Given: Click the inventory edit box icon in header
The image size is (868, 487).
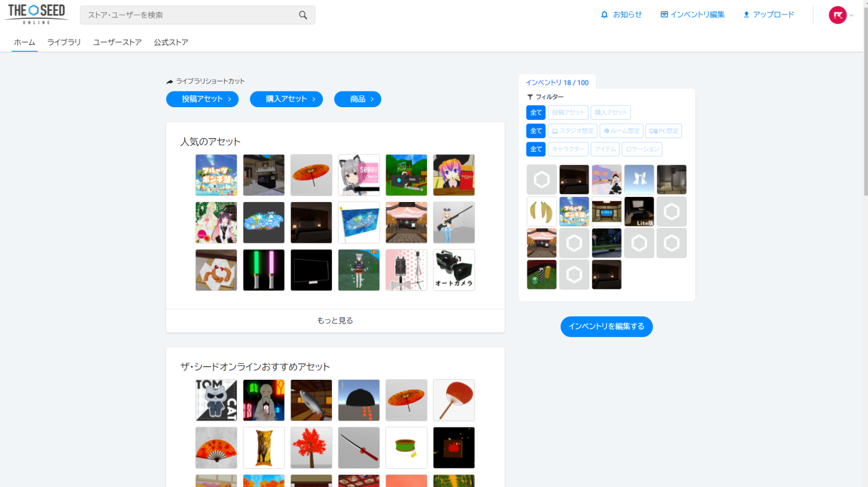Looking at the screenshot, I should tap(664, 15).
